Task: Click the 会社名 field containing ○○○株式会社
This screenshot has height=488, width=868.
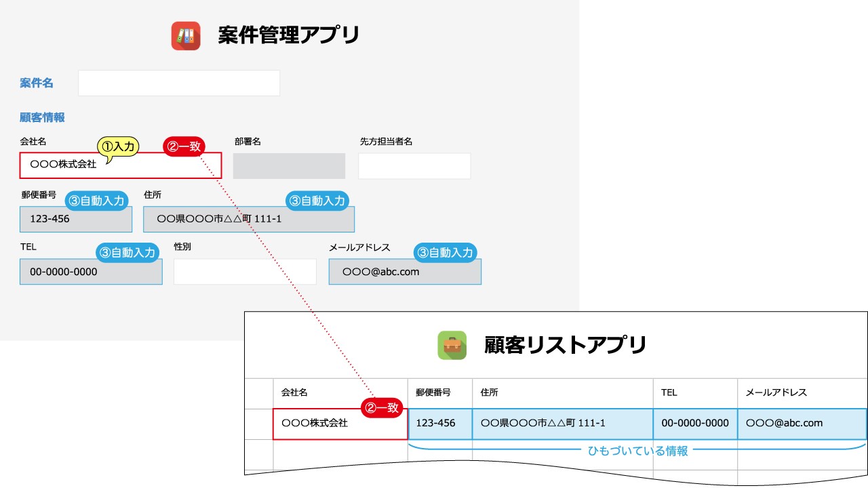Action: [x=121, y=165]
